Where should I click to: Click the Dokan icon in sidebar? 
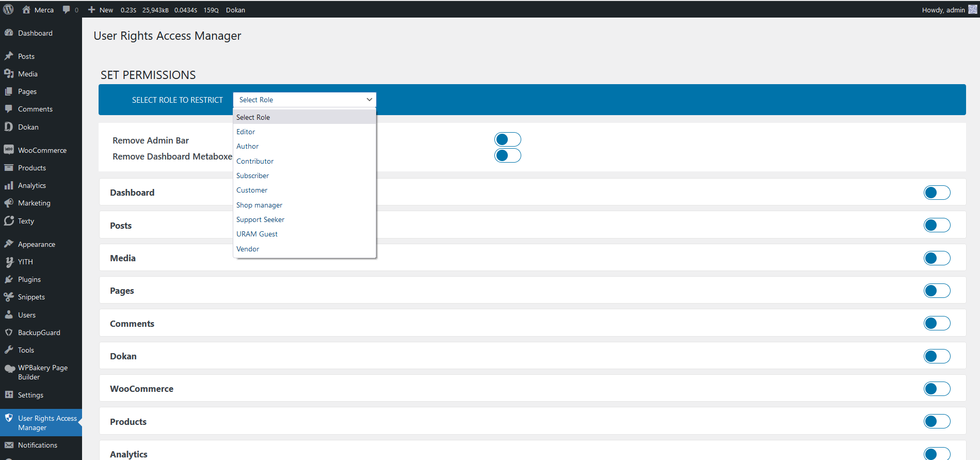click(x=9, y=126)
